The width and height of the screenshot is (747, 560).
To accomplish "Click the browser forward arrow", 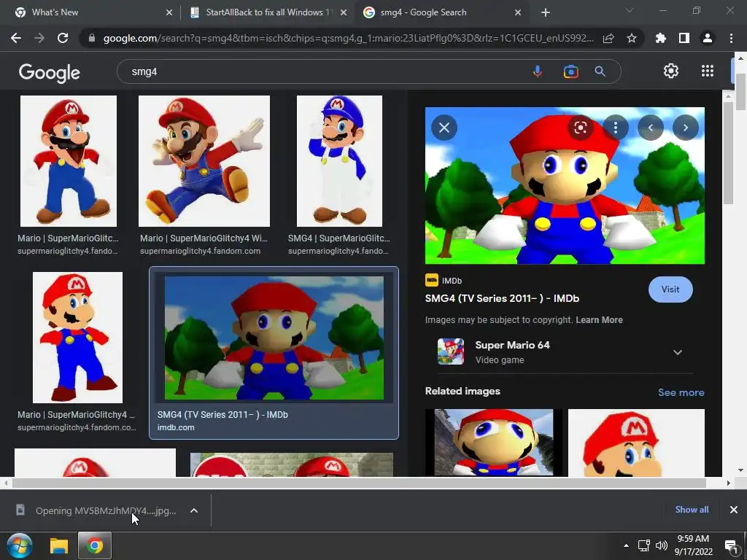I will tap(39, 38).
